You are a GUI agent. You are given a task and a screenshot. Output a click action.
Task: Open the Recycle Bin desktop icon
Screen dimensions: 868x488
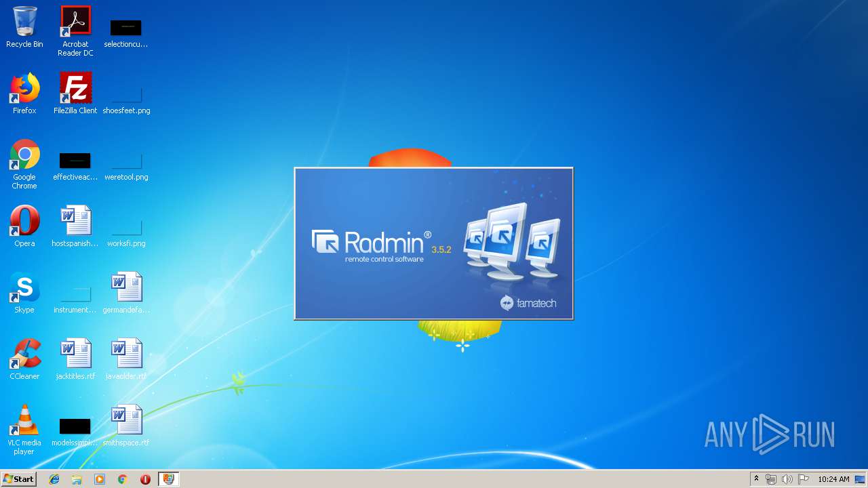point(24,27)
